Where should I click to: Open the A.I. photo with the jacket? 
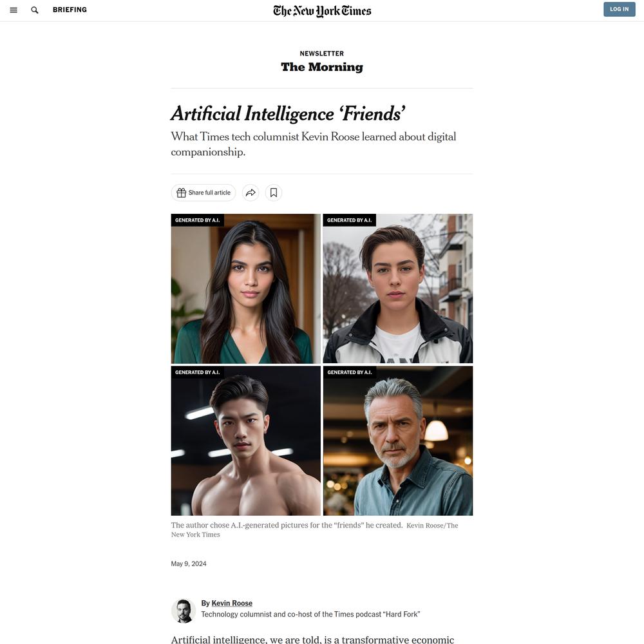(397, 289)
